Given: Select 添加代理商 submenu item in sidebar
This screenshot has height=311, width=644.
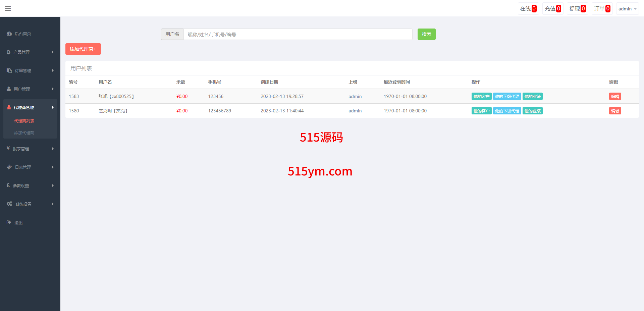Looking at the screenshot, I should [x=24, y=133].
